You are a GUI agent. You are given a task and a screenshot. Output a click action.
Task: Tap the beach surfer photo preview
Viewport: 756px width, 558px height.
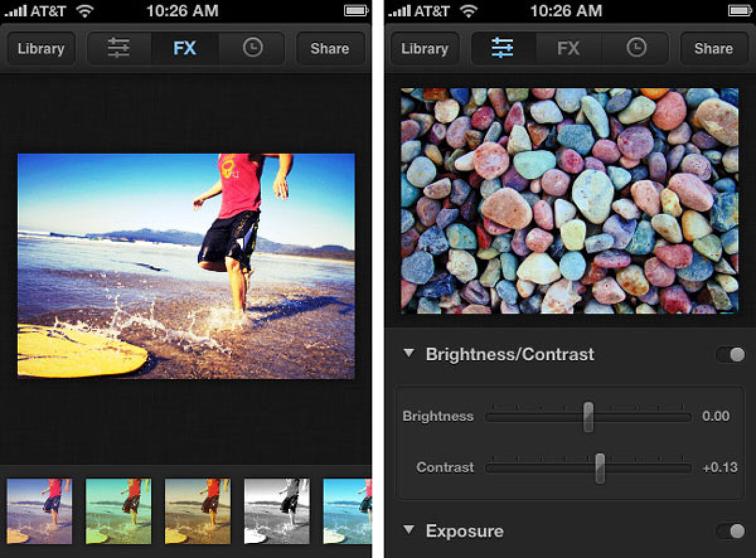pyautogui.click(x=186, y=266)
